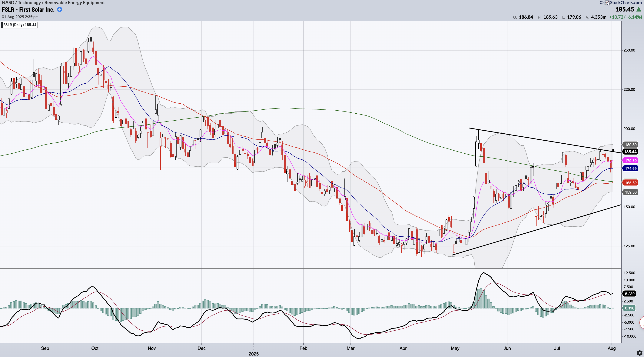Click the blue 174.69 moving average label
This screenshot has height=357, width=644.
[x=630, y=168]
